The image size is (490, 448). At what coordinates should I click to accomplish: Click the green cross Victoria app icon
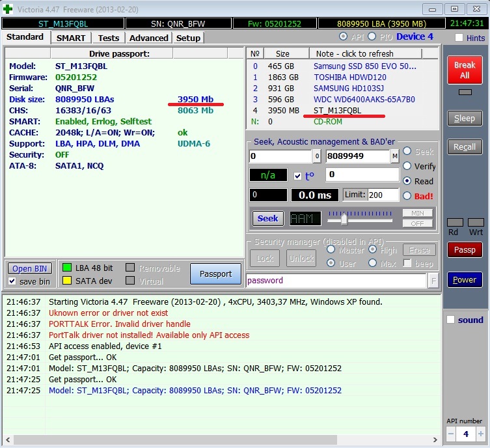click(8, 9)
